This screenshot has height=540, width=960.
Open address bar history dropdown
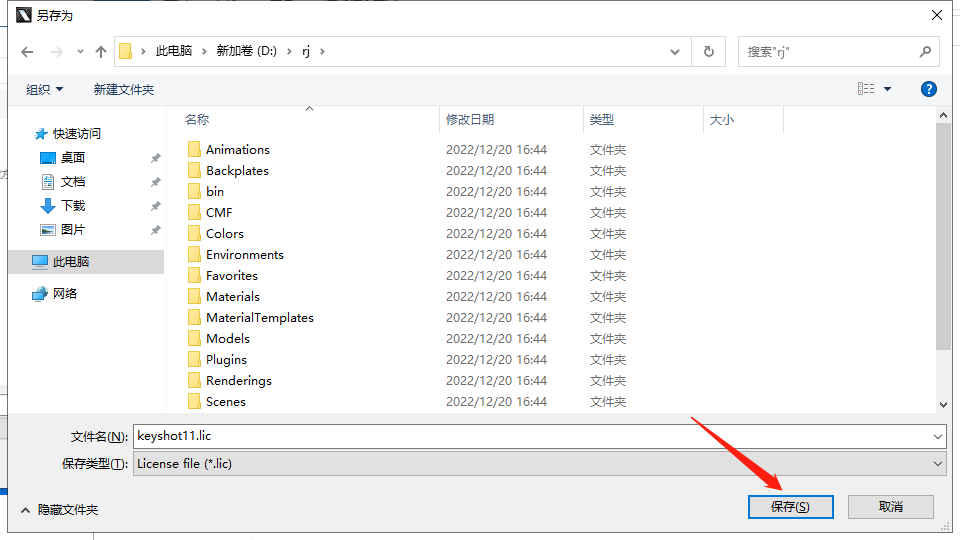(675, 52)
